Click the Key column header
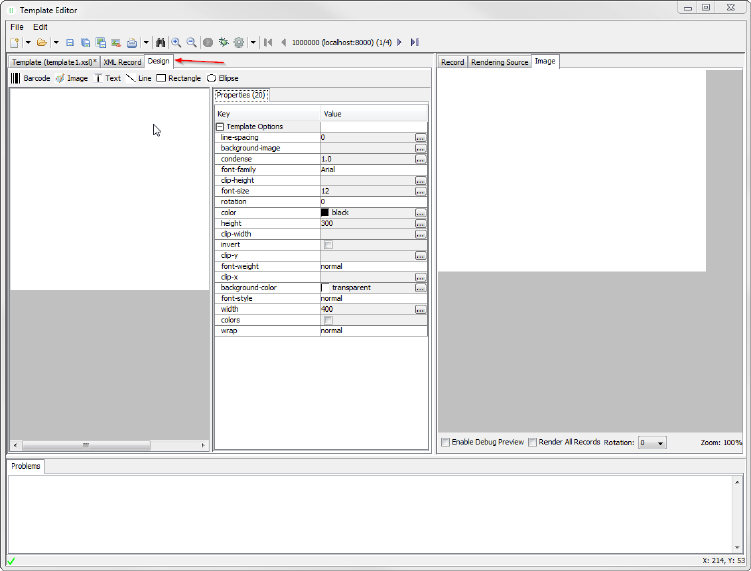 pyautogui.click(x=267, y=114)
